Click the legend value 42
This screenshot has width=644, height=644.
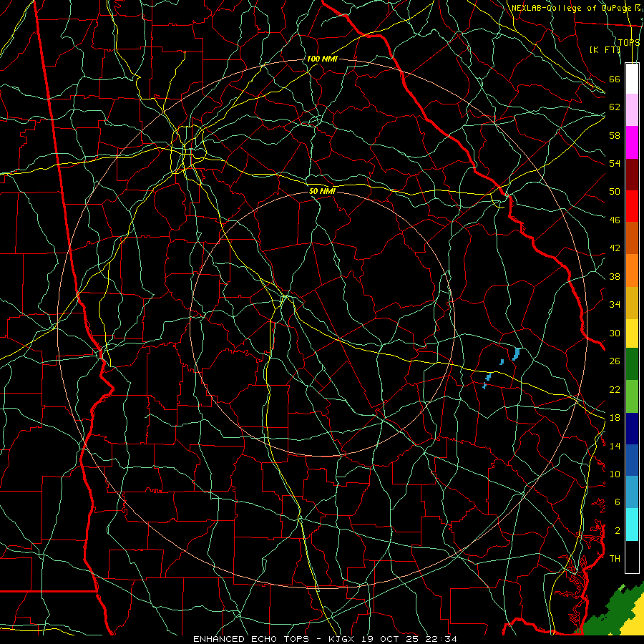(615, 248)
